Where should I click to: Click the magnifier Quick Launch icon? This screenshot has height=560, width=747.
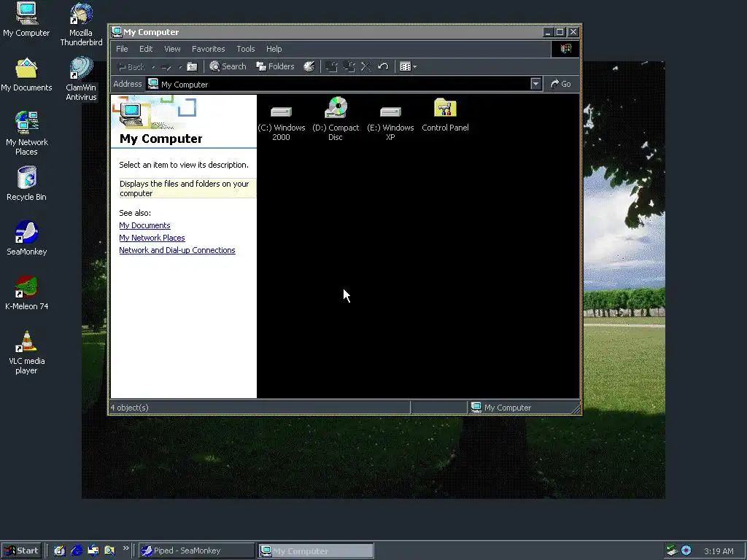(109, 551)
